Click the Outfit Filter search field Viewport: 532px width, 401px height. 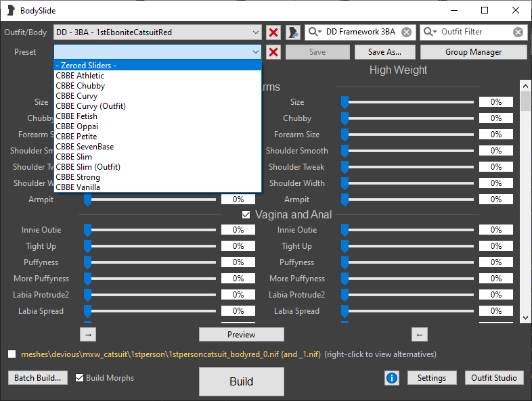pos(475,32)
